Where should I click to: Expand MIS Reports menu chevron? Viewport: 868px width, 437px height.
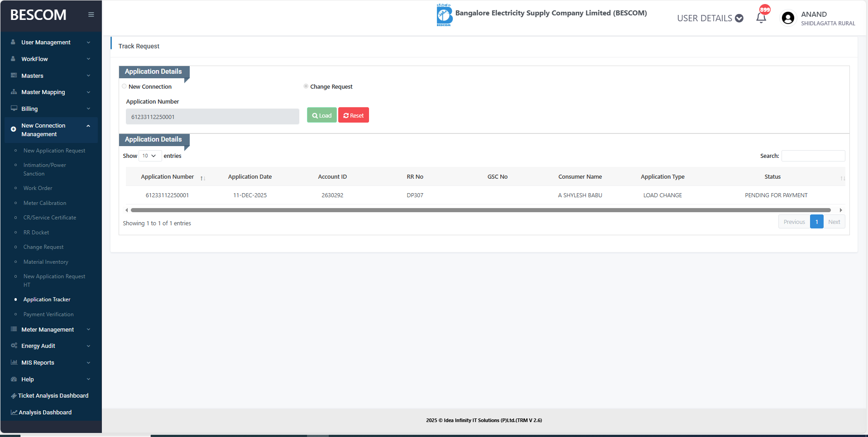(88, 363)
